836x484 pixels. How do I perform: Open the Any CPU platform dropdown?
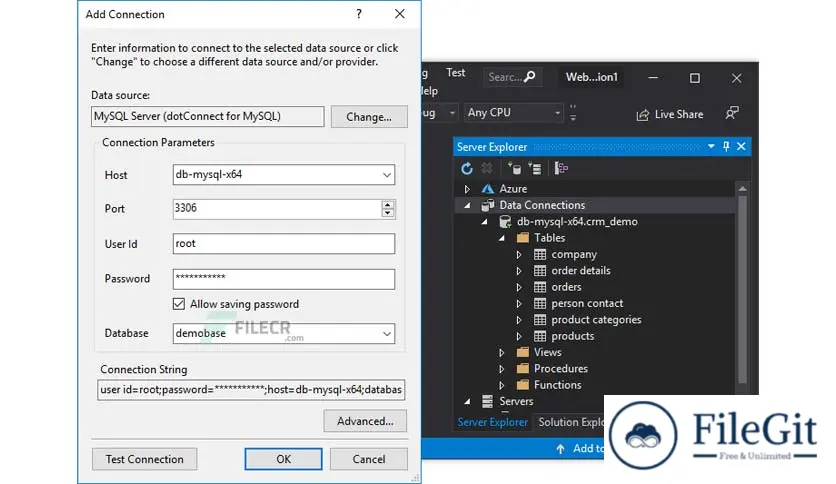tap(557, 113)
